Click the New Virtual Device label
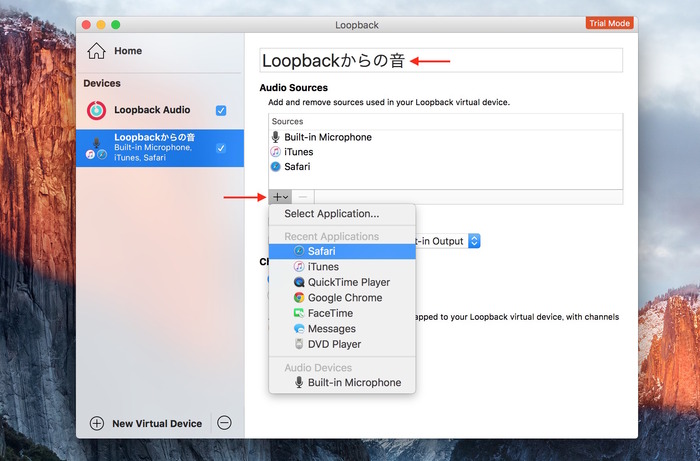The height and width of the screenshot is (461, 700). coord(157,424)
